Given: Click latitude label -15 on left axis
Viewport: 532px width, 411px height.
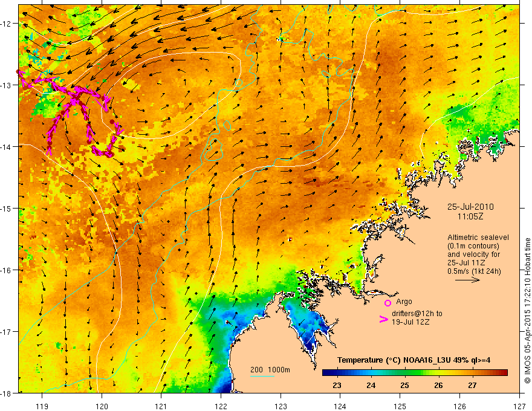Looking at the screenshot, I should point(7,208).
